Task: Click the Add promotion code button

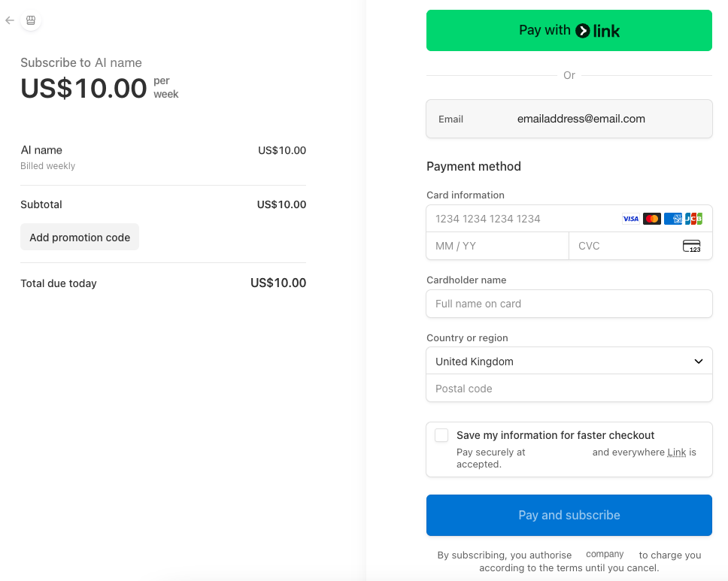Action: click(x=80, y=238)
